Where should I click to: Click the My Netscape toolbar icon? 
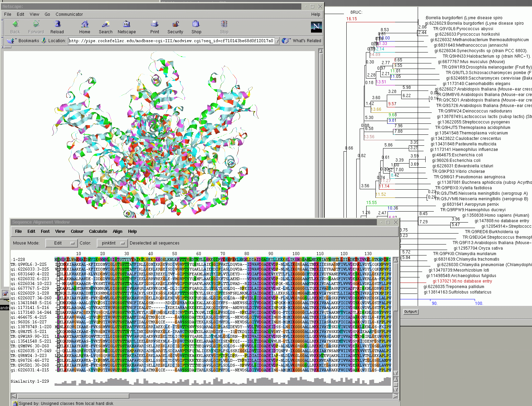point(126,24)
